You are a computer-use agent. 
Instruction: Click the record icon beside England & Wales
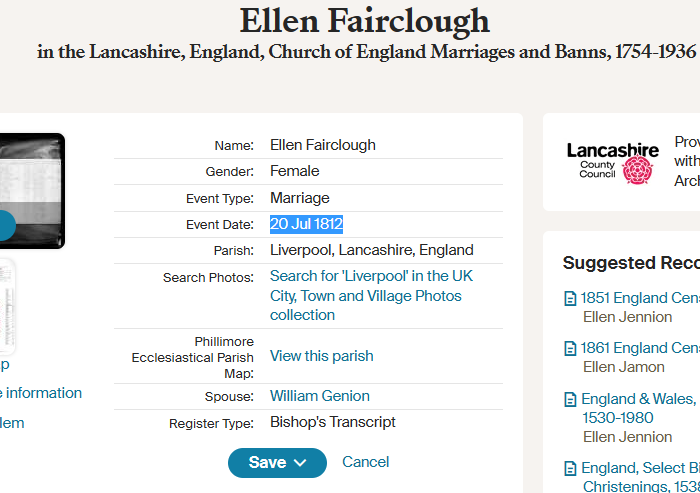coord(570,399)
